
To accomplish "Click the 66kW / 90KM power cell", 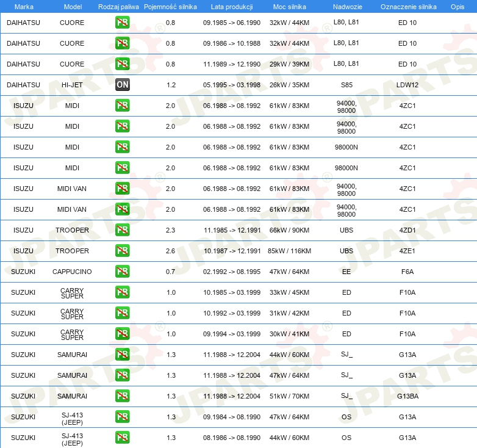I will tap(289, 230).
